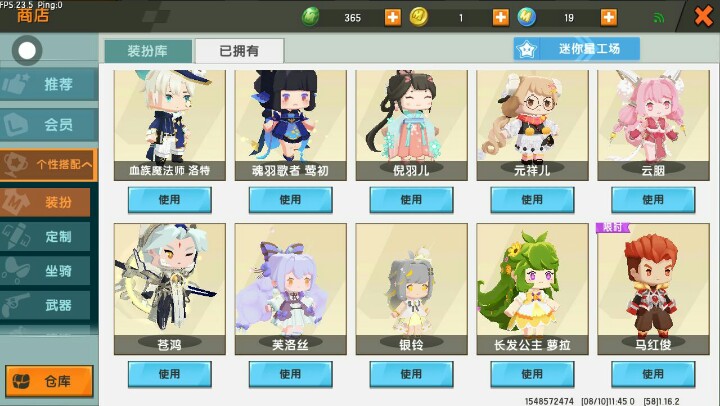Open the 迷你星工场 star workshop
Viewport: 720px width, 406px height.
[576, 49]
